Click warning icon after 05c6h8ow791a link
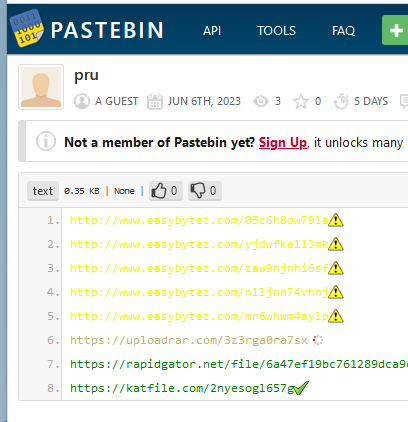Viewport: 408px width, 422px height. coord(336,220)
